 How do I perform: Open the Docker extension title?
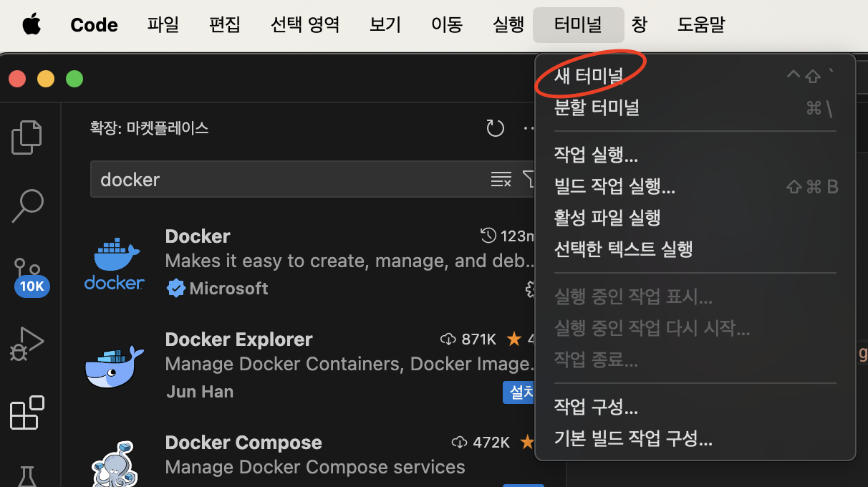click(198, 236)
